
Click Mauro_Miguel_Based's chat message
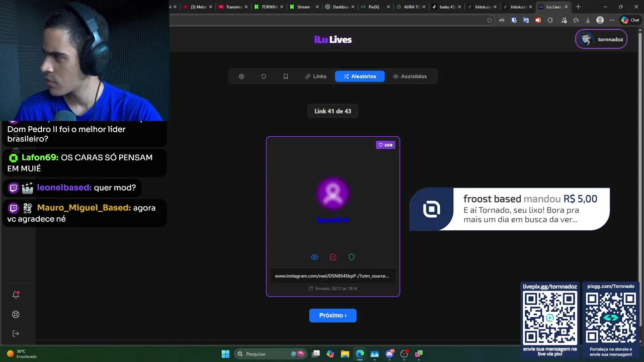[85, 213]
